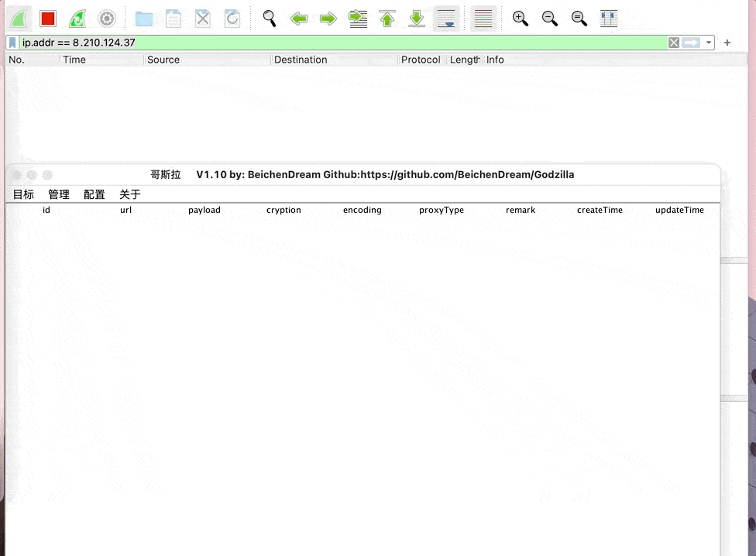Zoom out on packet text
Viewport: 756px width, 556px height.
(x=550, y=19)
